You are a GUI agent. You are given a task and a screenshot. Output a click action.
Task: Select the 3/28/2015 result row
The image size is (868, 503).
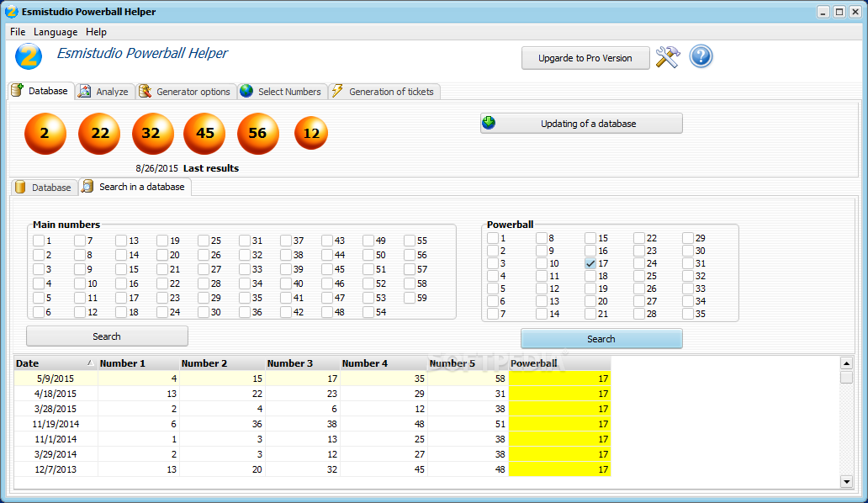(312, 409)
